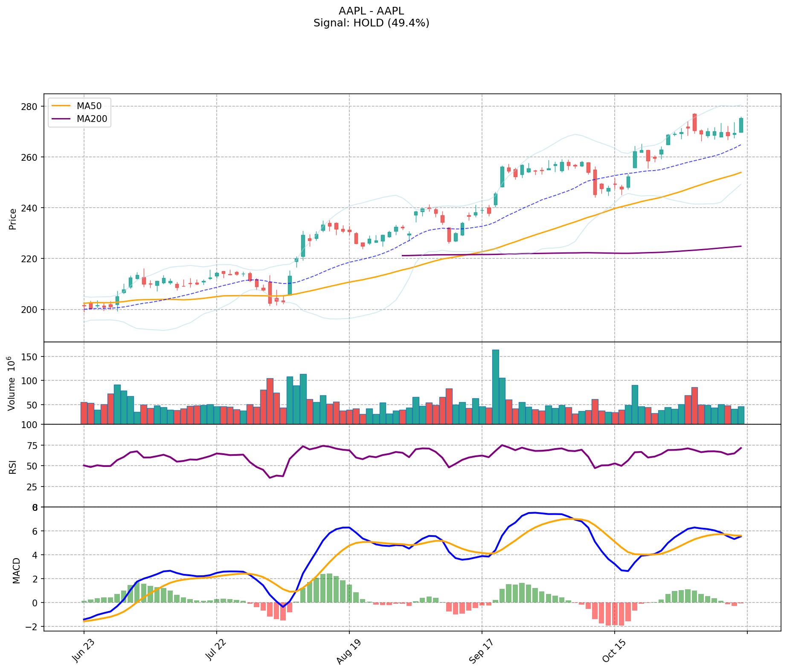787x672 pixels.
Task: Click the Volume y-axis label
Action: coord(12,383)
